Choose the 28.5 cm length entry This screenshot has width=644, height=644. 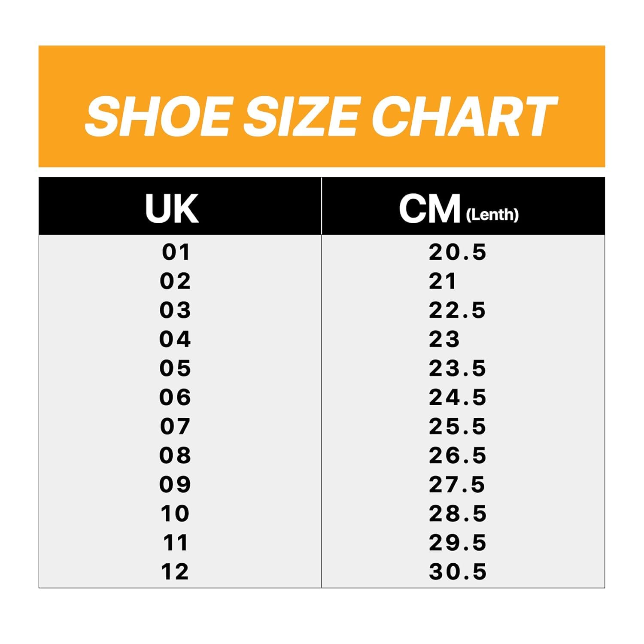pyautogui.click(x=457, y=513)
